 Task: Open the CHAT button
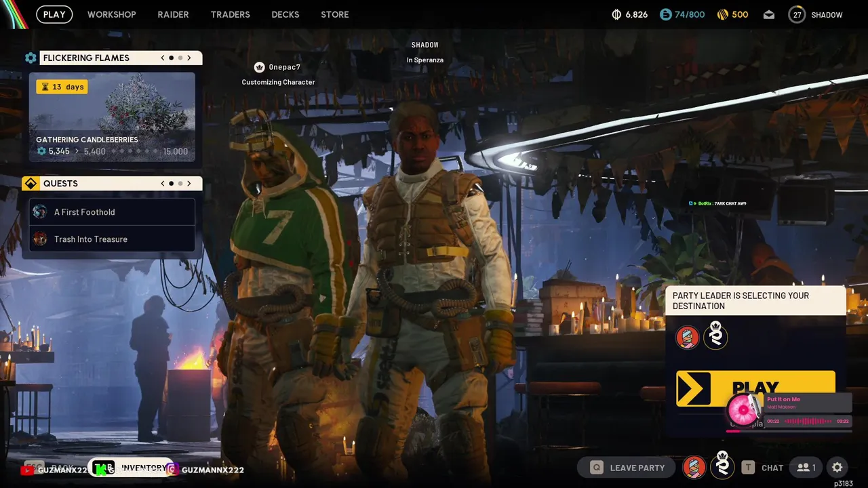click(772, 468)
